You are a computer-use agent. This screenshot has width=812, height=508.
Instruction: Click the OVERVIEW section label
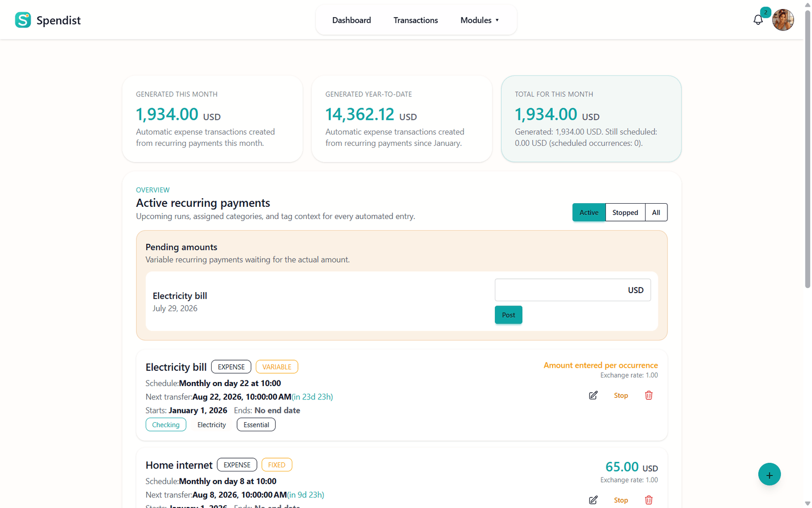tap(153, 190)
